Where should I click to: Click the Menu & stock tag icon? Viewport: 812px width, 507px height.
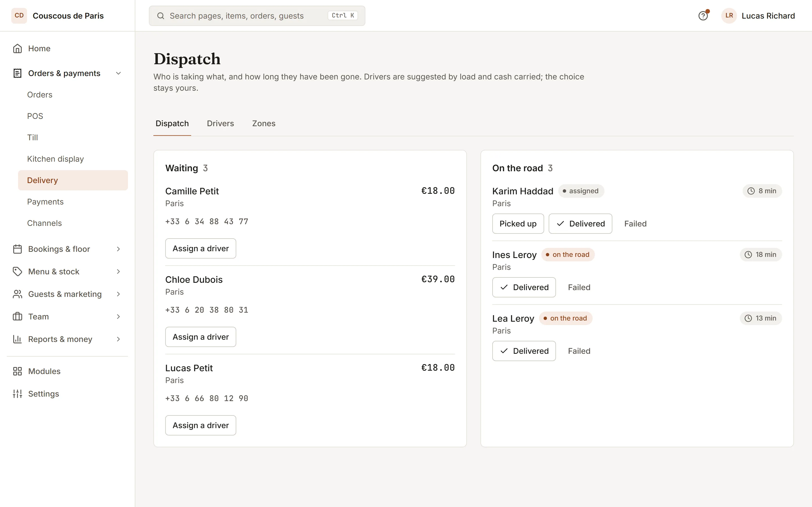click(x=17, y=271)
